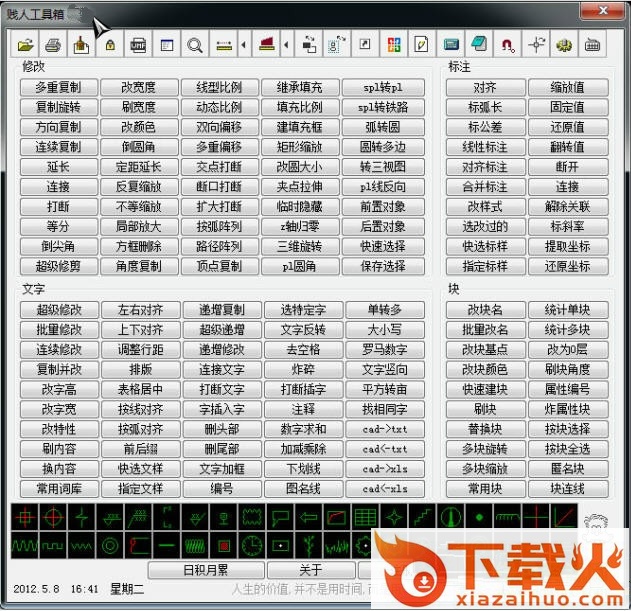Select the magnifying glass toolbar icon
The width and height of the screenshot is (631, 611).
coord(195,45)
